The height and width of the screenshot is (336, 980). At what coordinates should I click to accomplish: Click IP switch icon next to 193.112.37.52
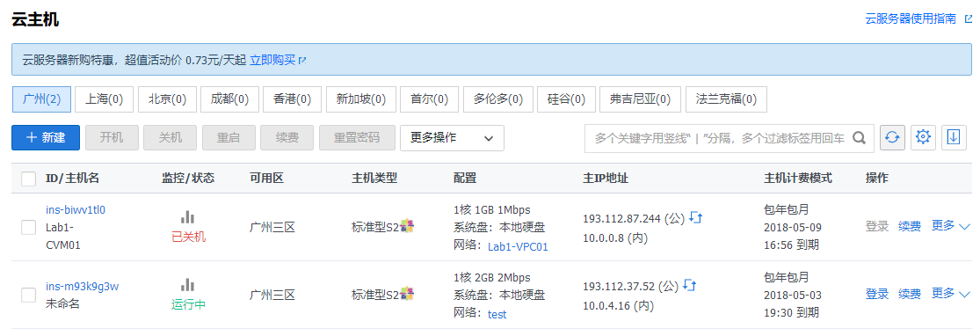pos(689,285)
